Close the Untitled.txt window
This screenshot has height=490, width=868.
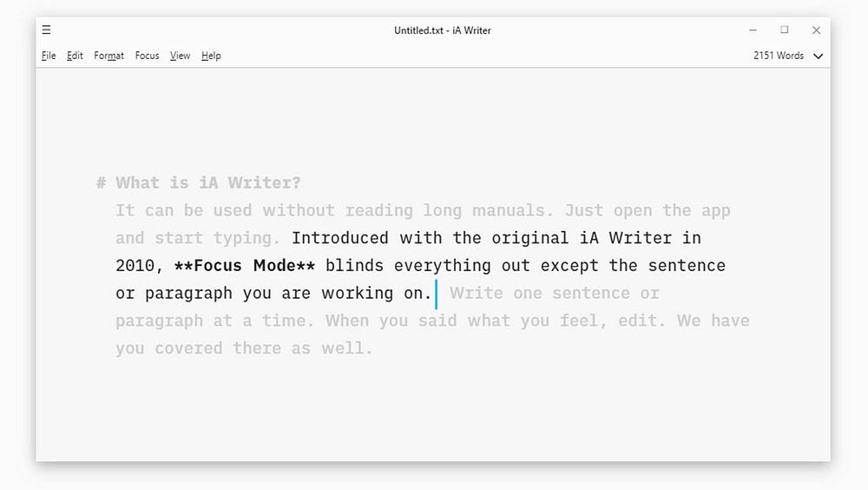816,30
